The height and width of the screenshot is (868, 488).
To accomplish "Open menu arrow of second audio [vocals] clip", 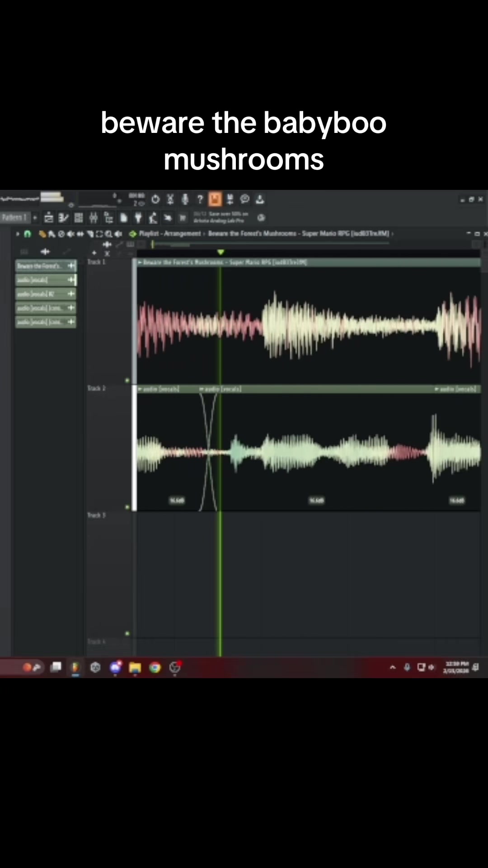I will tap(202, 389).
